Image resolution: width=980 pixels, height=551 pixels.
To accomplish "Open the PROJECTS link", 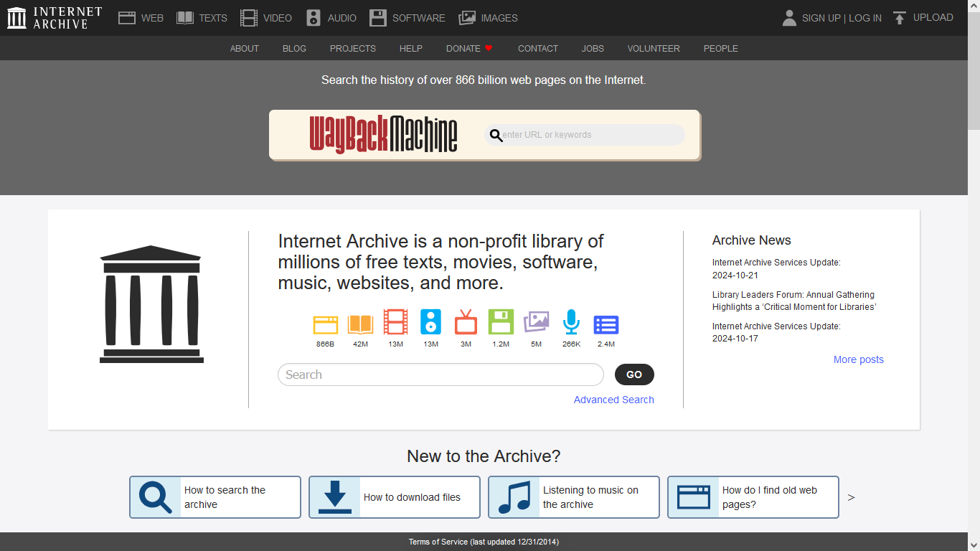I will 353,49.
